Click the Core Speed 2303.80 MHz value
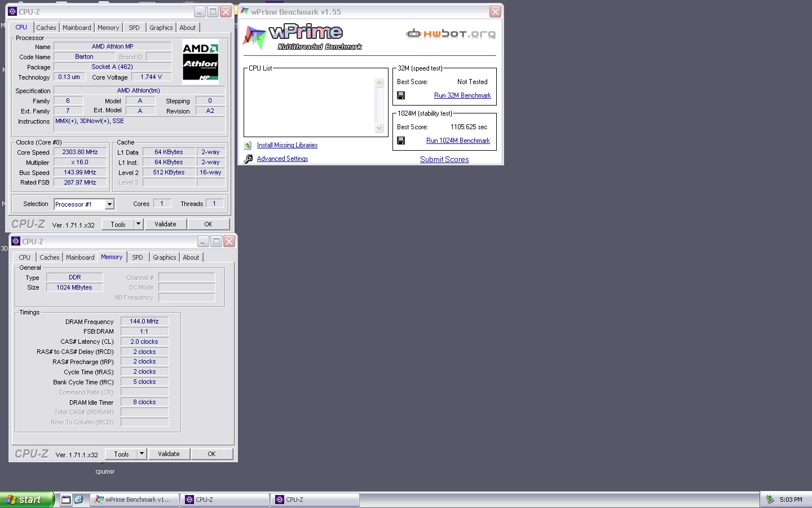This screenshot has height=508, width=812. (80, 152)
